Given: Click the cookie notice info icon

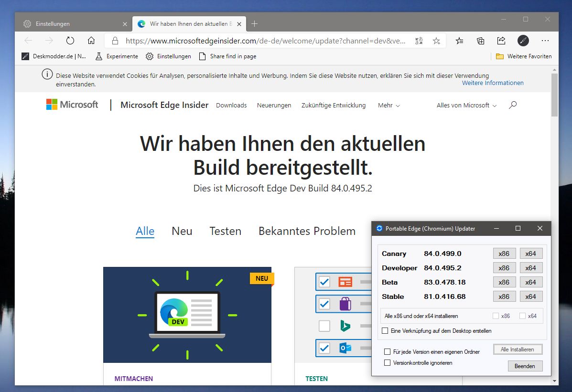Looking at the screenshot, I should (x=47, y=74).
